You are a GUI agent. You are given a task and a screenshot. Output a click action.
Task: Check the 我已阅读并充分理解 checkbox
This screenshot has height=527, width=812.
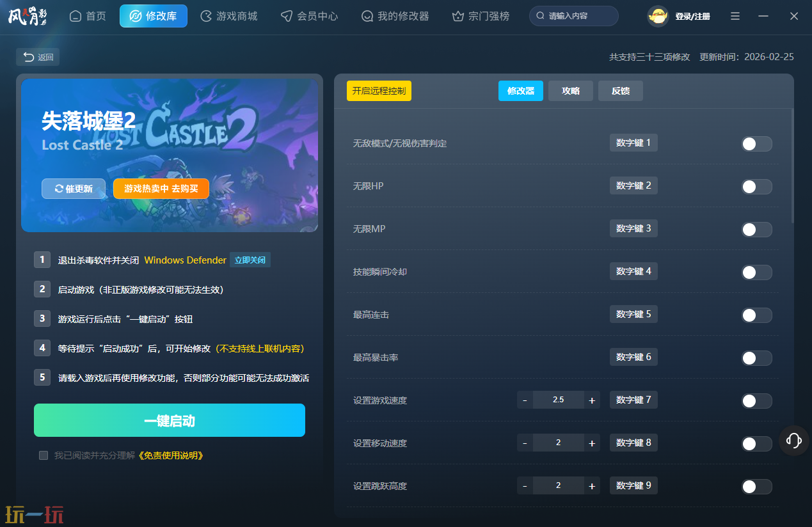[x=44, y=455]
